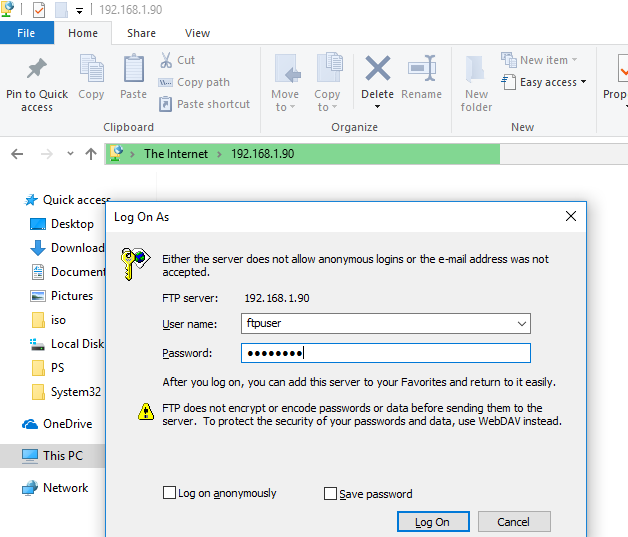The image size is (628, 537).
Task: Open the iso folder
Action: click(x=48, y=320)
